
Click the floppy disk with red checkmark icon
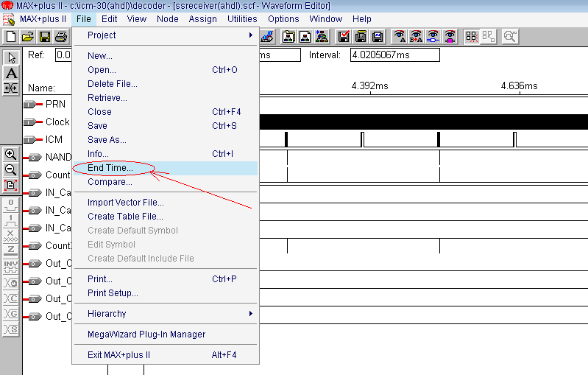pos(344,36)
